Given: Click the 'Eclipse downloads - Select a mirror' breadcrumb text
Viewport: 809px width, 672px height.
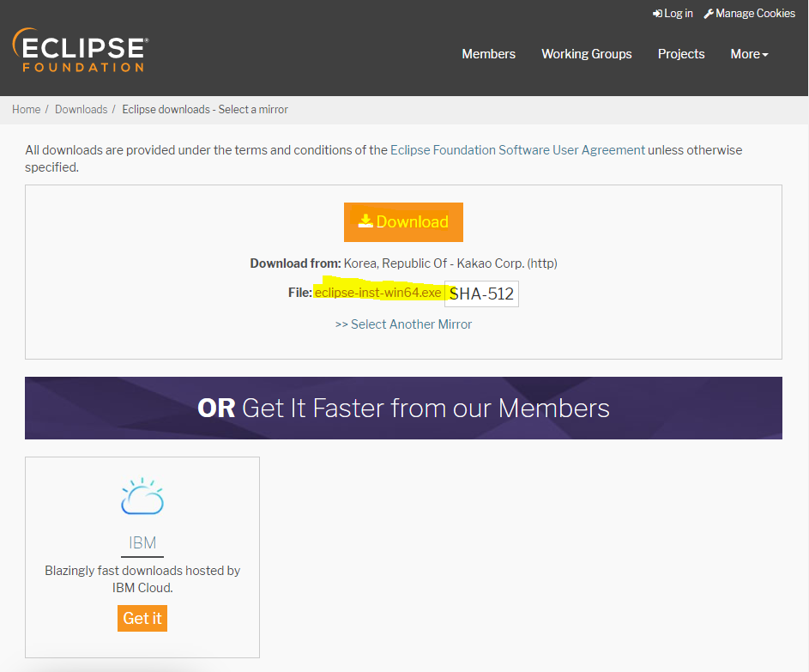Looking at the screenshot, I should tap(205, 109).
